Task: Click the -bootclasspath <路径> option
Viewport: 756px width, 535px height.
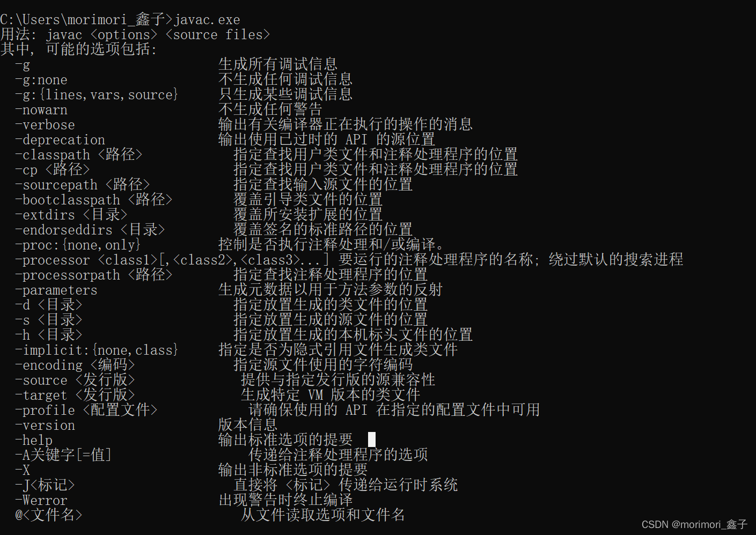Action: click(x=94, y=200)
